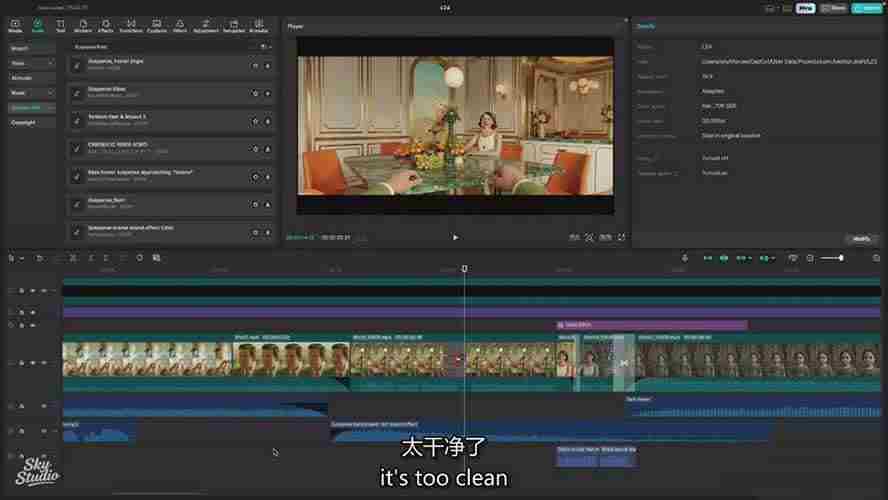
Task: Mute the first audio track below video
Action: tap(43, 406)
